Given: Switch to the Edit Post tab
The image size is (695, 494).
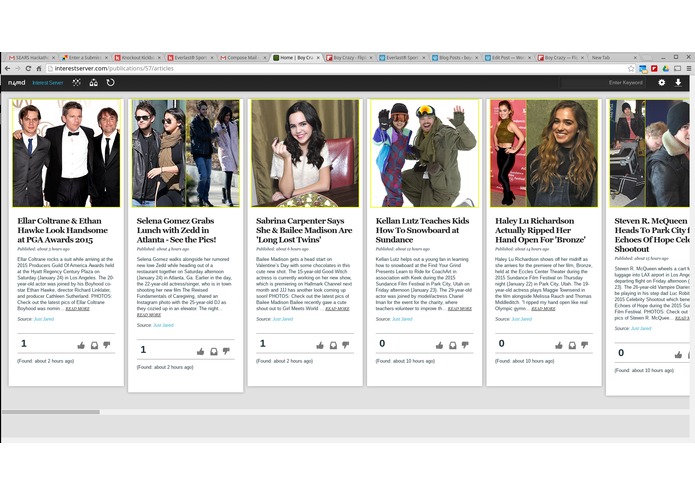Looking at the screenshot, I should [508, 58].
